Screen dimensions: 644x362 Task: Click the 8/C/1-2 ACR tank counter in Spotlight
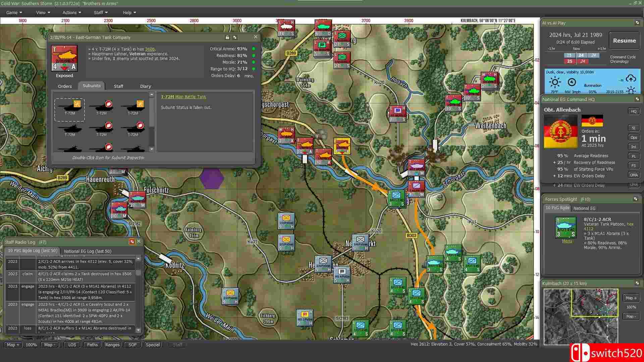[566, 228]
